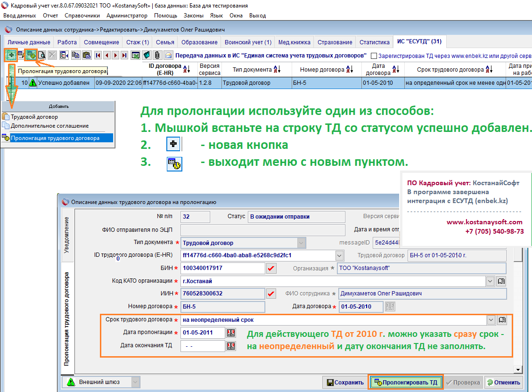
Task: Expand the ID трудового договора (E-HR) dropdown
Action: point(339,255)
